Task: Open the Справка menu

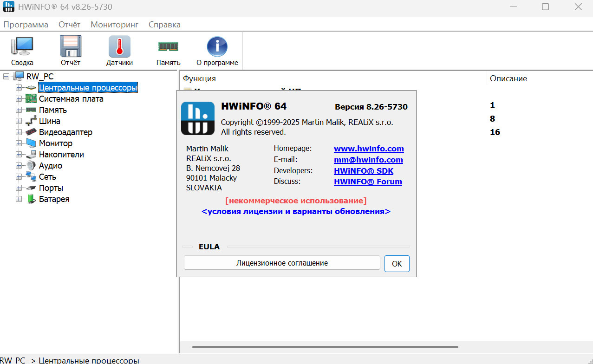Action: (x=164, y=25)
